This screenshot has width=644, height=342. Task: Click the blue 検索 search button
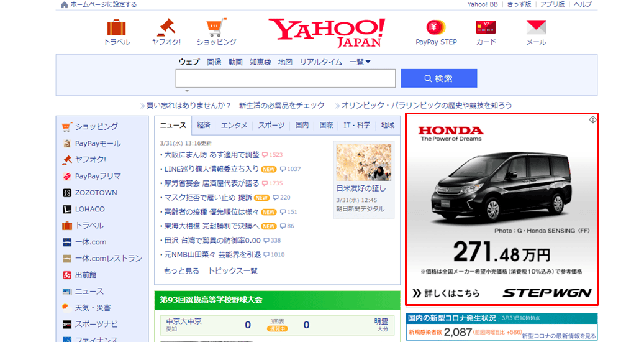(439, 78)
